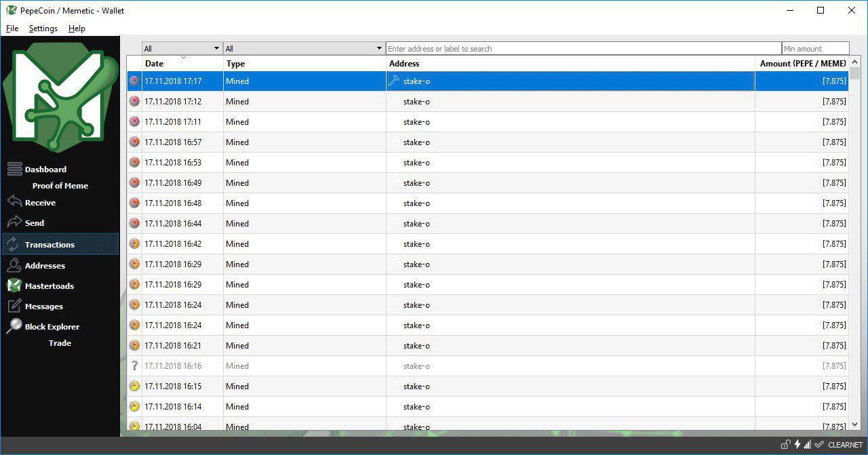Sort by the Amount (PEPE / MEME) header
This screenshot has width=868, height=455.
click(802, 63)
